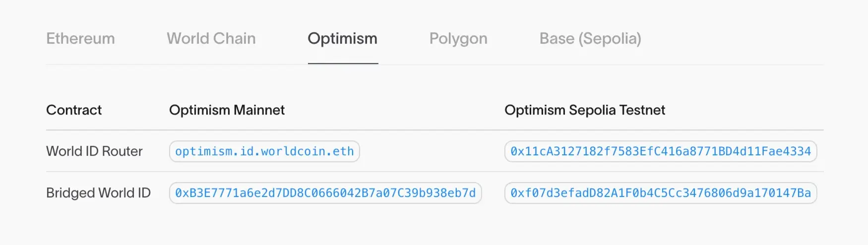Click the divider line below the table header
The image size is (868, 245).
(434, 130)
